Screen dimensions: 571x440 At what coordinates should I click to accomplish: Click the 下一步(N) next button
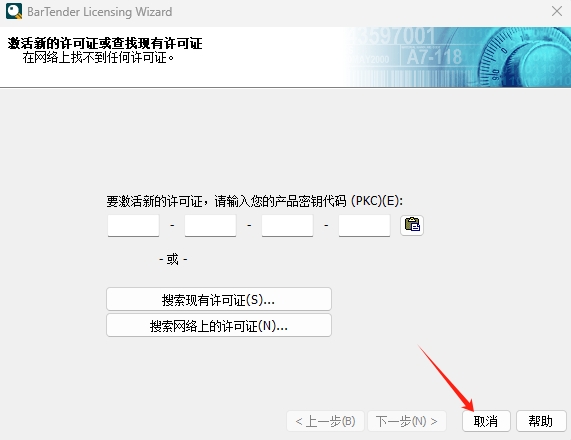coord(407,421)
